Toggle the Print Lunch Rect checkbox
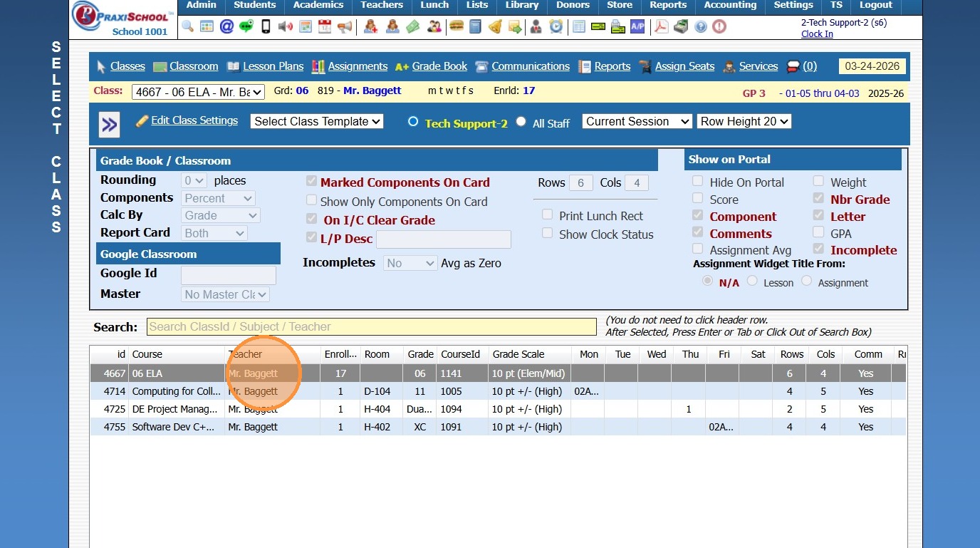This screenshot has height=548, width=980. coord(547,215)
